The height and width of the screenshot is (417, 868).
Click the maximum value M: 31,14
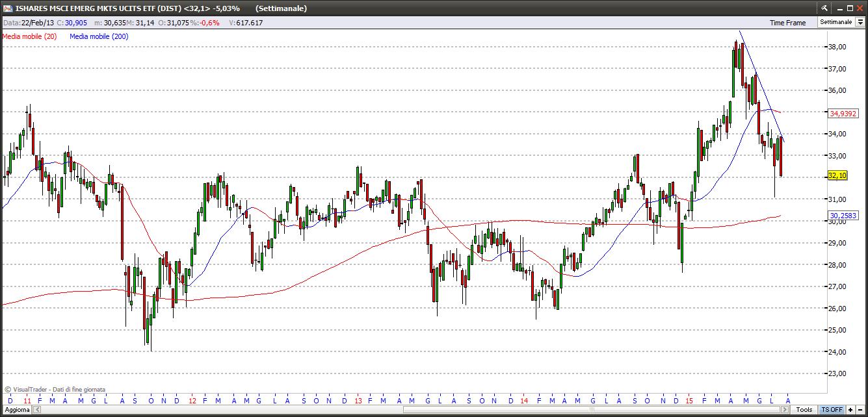[x=142, y=23]
